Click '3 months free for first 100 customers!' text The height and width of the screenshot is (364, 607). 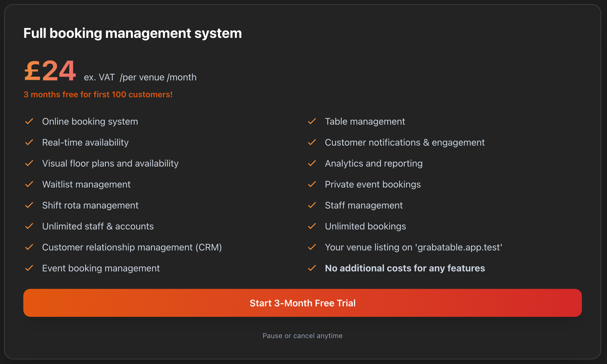point(98,95)
